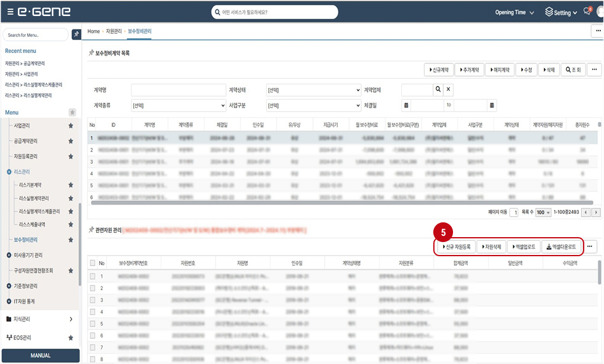
Task: Select the 보수정비관리 breadcrumb tab
Action: (139, 31)
